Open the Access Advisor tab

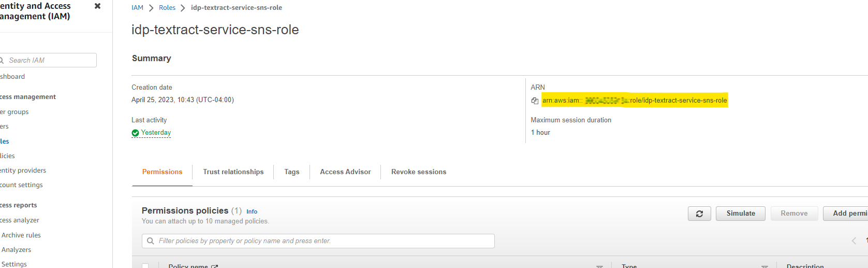click(345, 172)
